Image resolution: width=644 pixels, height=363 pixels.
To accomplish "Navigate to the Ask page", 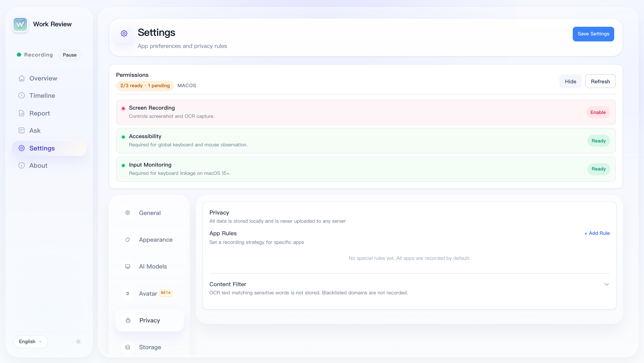I will pyautogui.click(x=49, y=130).
